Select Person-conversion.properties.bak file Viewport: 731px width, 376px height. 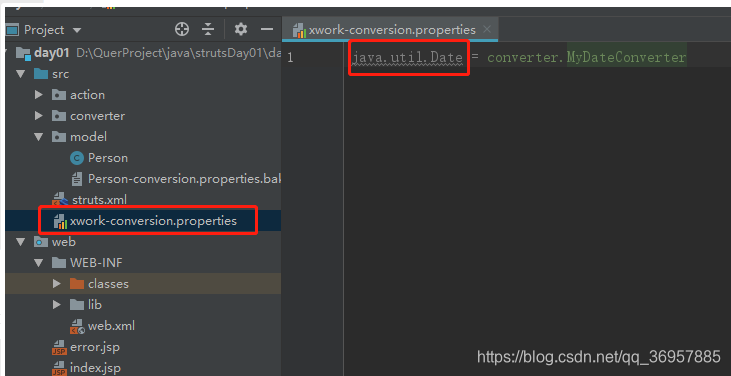coord(185,179)
